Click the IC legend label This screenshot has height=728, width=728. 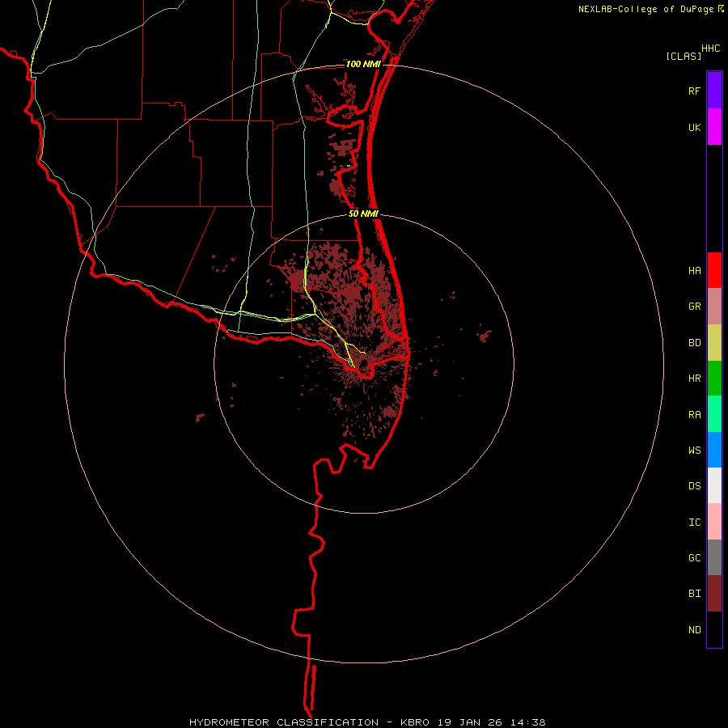point(694,523)
